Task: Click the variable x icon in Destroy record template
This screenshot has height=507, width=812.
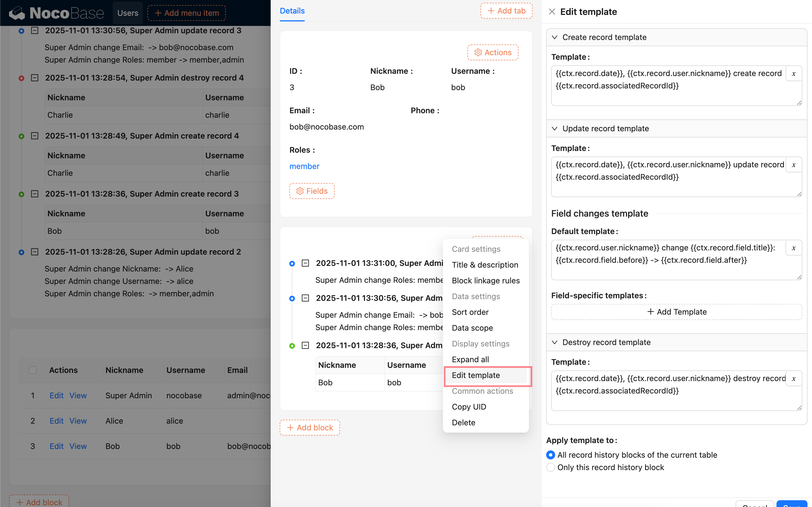Action: pos(793,379)
